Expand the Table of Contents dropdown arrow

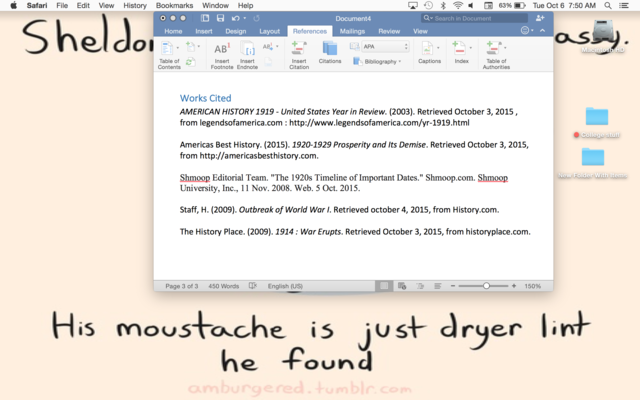(178, 48)
